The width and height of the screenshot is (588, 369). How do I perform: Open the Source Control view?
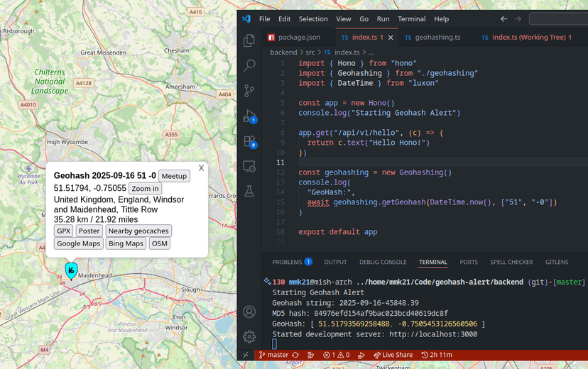249,91
